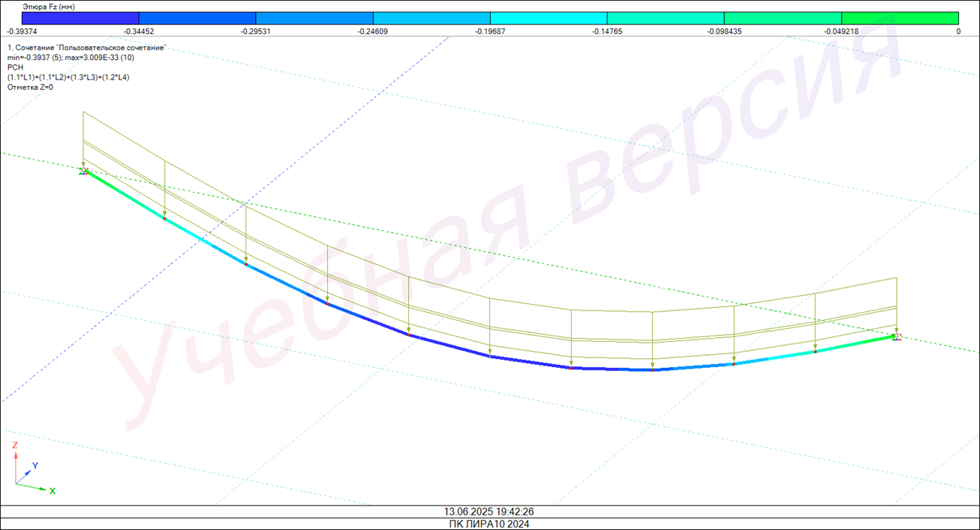Click the load formula (1.1*L1)+(1.1*L2) text

point(68,77)
